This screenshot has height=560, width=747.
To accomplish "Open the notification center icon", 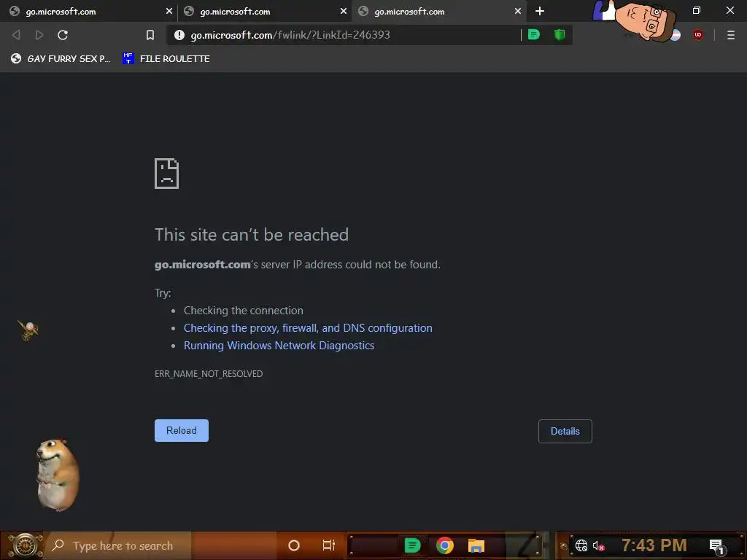I will (x=716, y=546).
